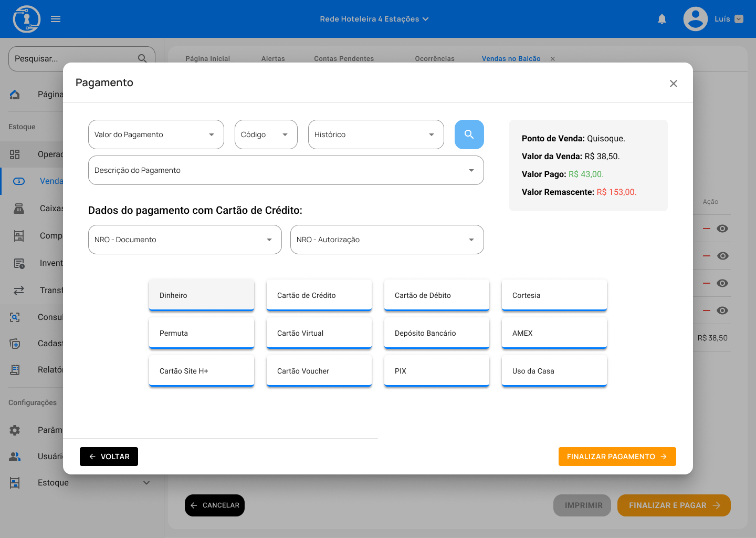
Task: Choose Cartão de Crédito payment option
Action: (x=319, y=295)
